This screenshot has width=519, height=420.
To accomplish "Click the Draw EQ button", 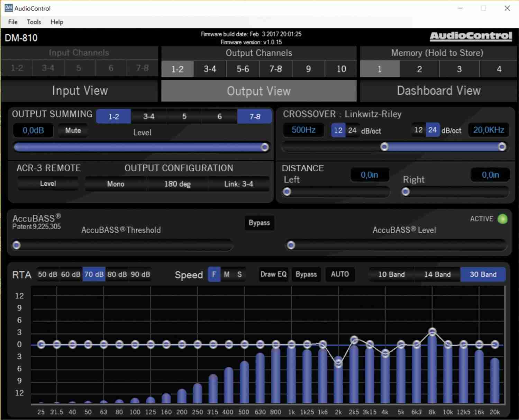I will tap(273, 274).
